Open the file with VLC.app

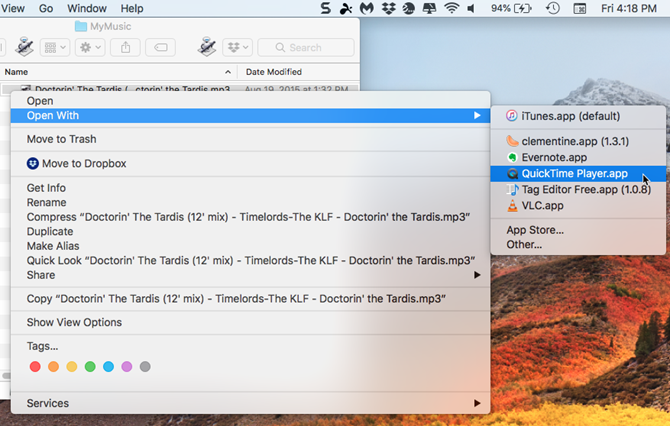578,206
